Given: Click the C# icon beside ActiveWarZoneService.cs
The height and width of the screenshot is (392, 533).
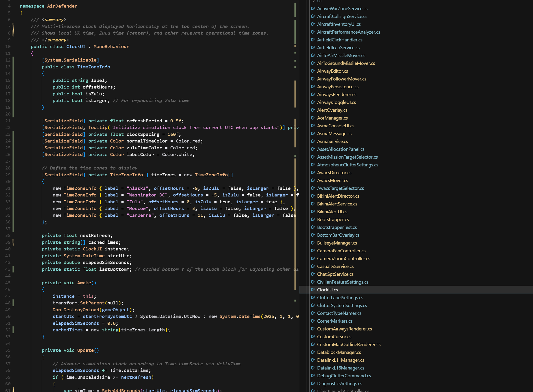Looking at the screenshot, I should 313,9.
